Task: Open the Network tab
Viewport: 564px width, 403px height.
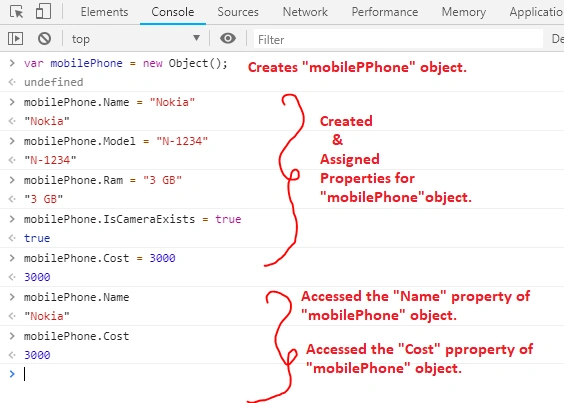Action: pyautogui.click(x=305, y=12)
